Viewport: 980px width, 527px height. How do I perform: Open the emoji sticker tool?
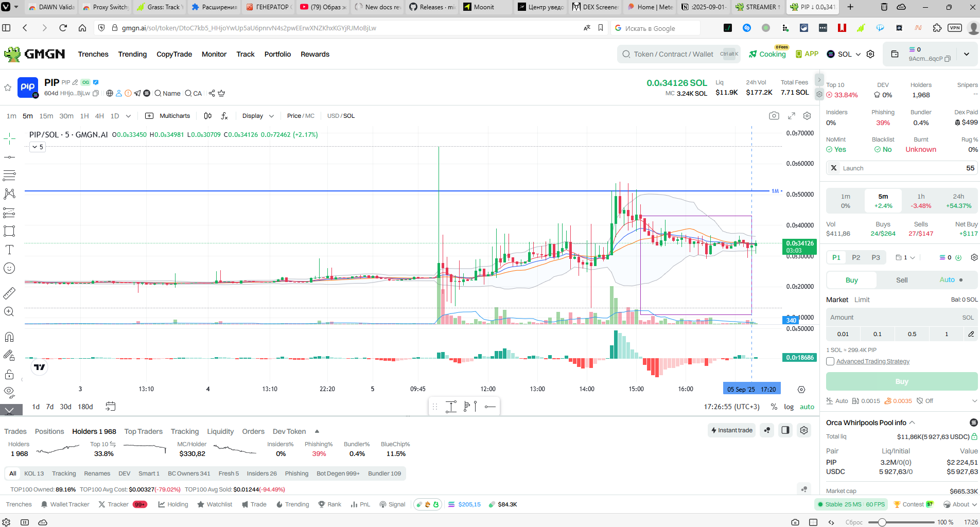pyautogui.click(x=9, y=268)
